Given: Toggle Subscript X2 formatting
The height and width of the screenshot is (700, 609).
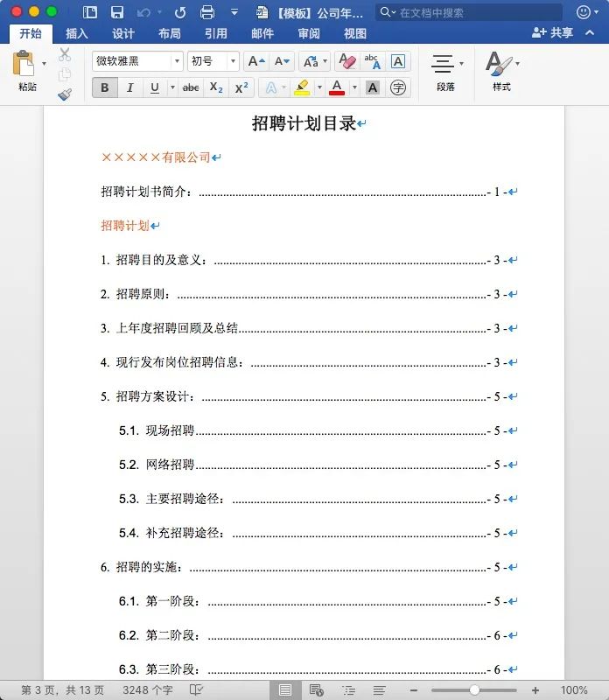Looking at the screenshot, I should [x=216, y=87].
